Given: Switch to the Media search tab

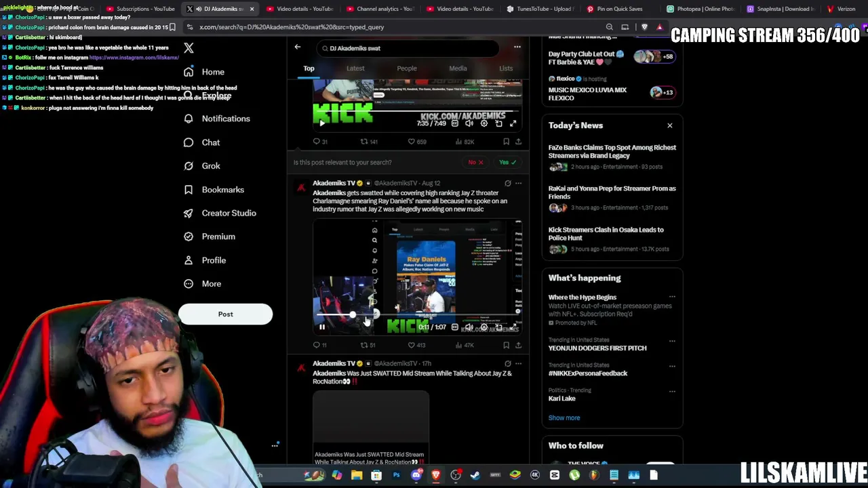Looking at the screenshot, I should pos(458,68).
